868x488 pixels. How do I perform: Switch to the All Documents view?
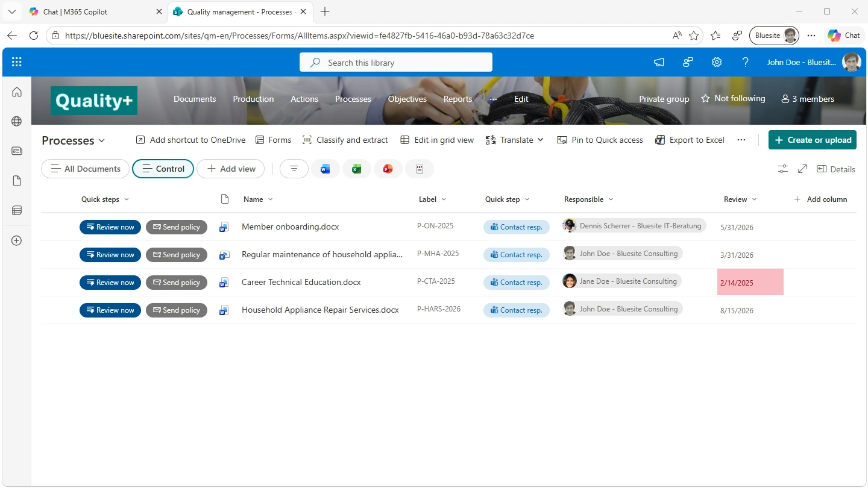coord(84,169)
